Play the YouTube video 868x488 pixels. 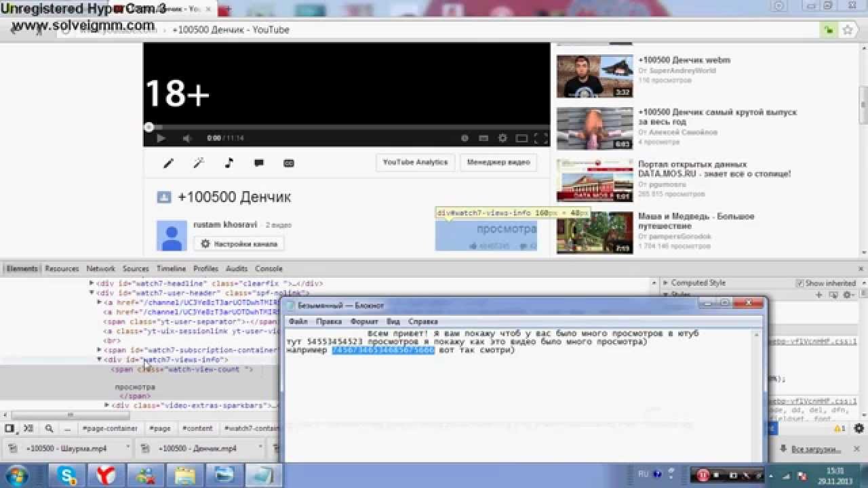[161, 138]
